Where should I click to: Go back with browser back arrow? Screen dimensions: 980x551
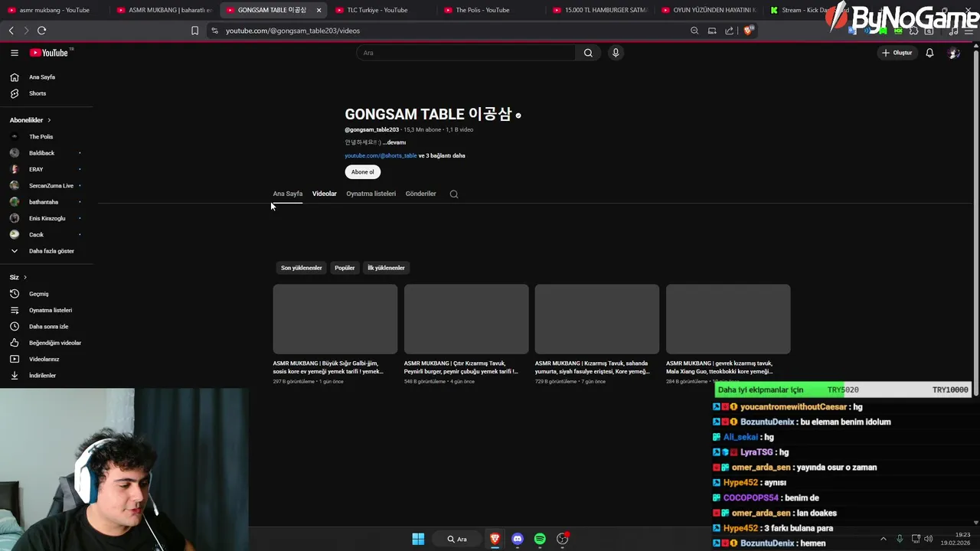(x=11, y=31)
